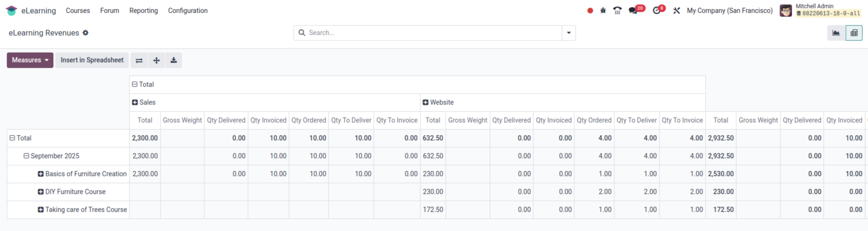
Task: Open the Reporting menu
Action: pos(144,10)
